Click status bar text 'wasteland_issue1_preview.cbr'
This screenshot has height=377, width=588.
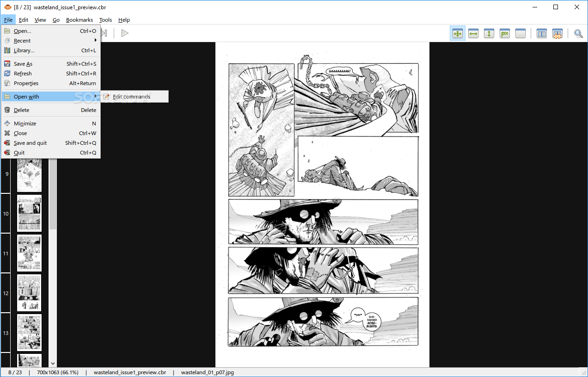click(x=129, y=372)
